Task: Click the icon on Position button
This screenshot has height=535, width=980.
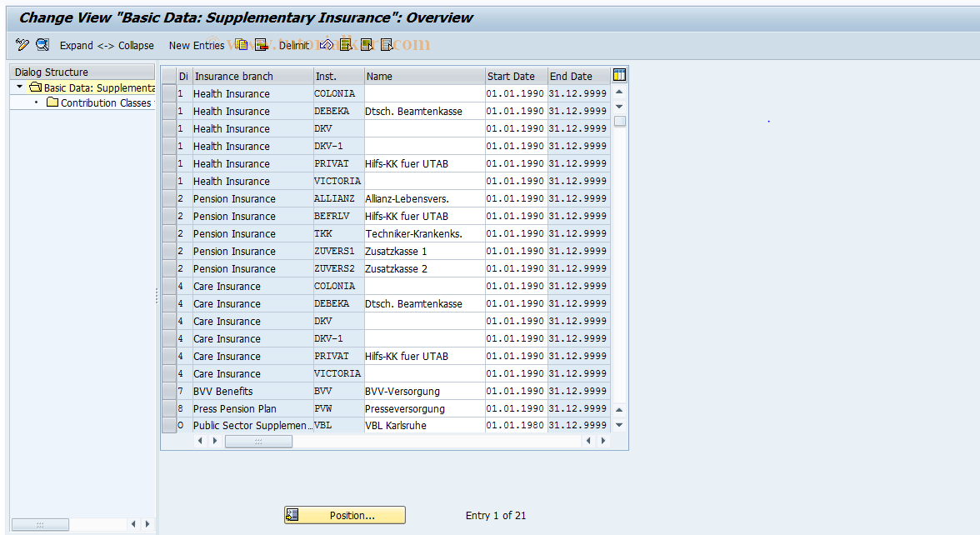Action: coord(292,515)
